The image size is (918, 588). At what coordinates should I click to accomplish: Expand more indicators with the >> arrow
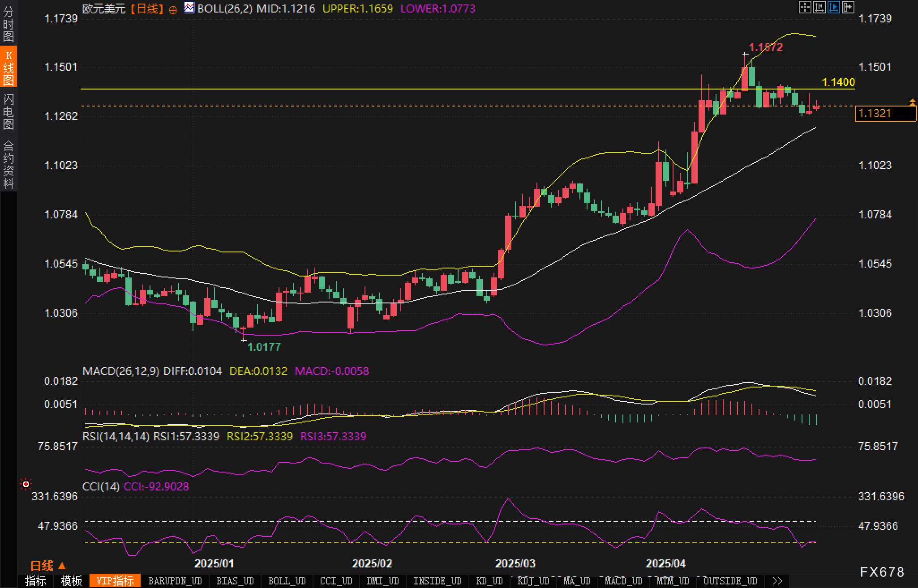tap(777, 581)
